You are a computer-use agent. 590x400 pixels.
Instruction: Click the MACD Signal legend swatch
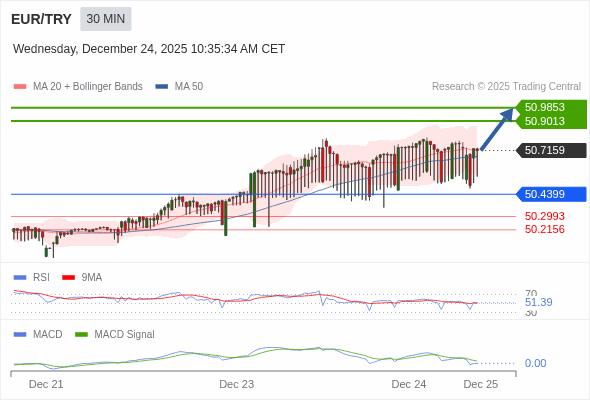click(x=82, y=335)
